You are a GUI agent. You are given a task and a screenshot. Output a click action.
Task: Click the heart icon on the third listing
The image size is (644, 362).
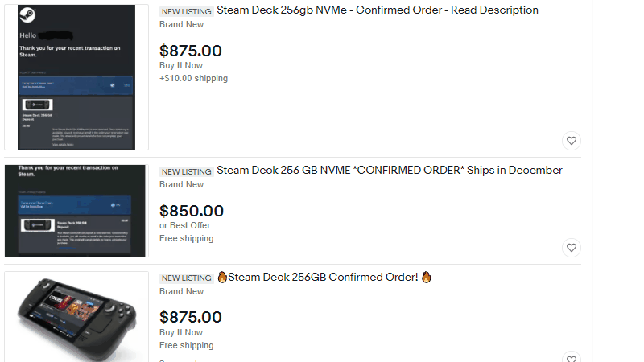coord(571,358)
